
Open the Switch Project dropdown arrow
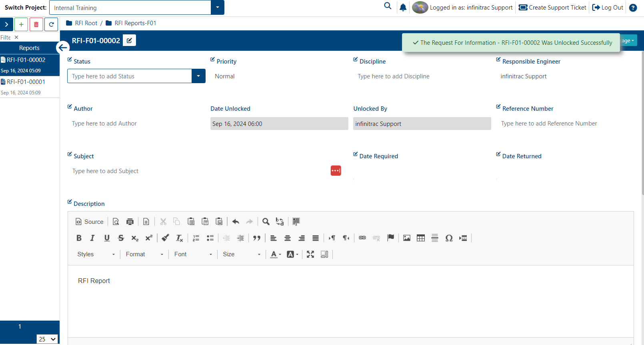pos(218,8)
